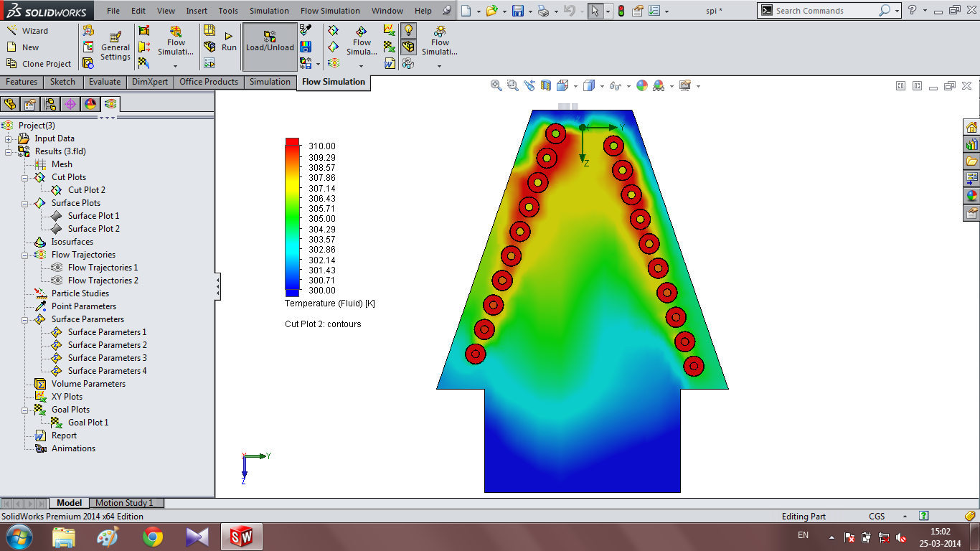Toggle the lighting bulb icon in the toolbar
This screenshot has width=980, height=551.
click(x=408, y=30)
